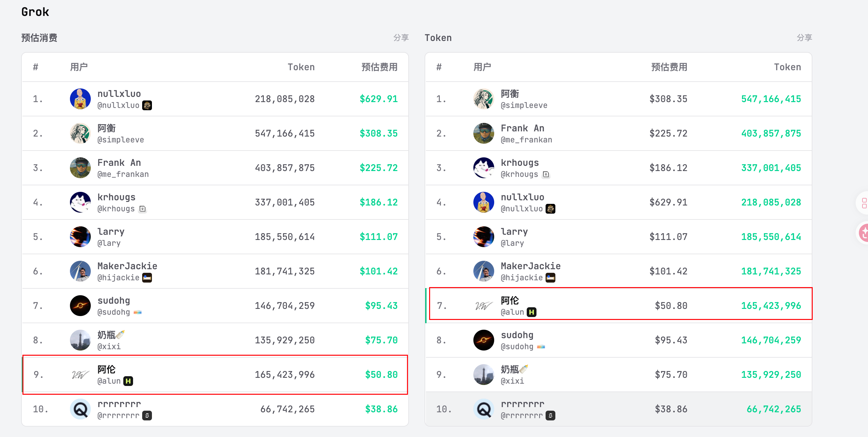This screenshot has width=868, height=437.
Task: Click Frank An's avatar in the Token table
Action: tap(483, 133)
